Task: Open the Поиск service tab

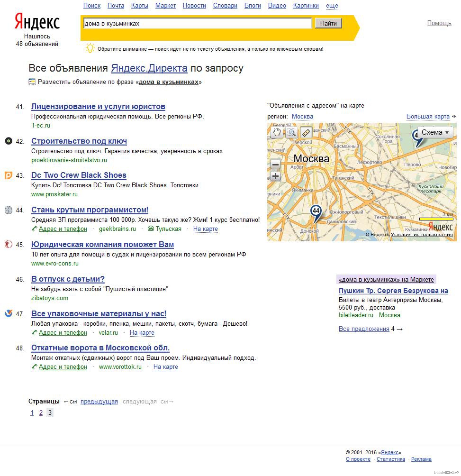Action: pos(91,6)
